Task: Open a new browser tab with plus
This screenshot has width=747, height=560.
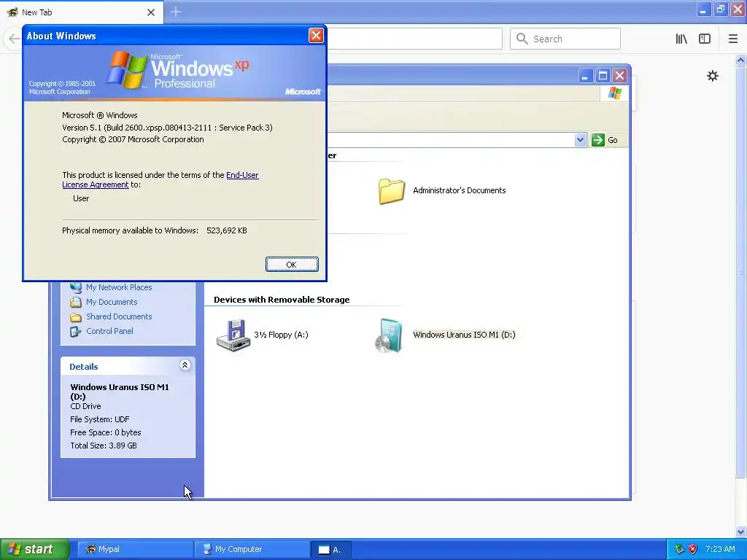Action: pos(176,12)
